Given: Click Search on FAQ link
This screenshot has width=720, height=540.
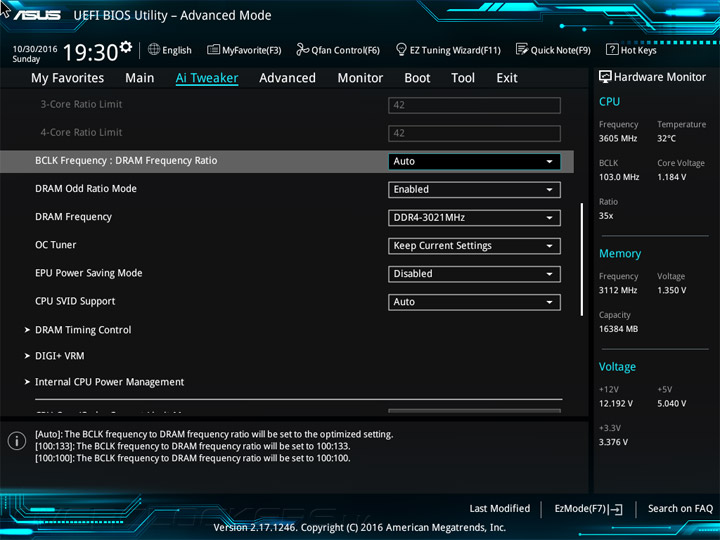Looking at the screenshot, I should point(680,509).
